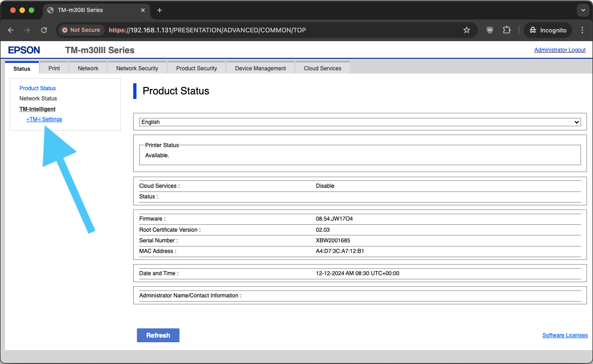Click the Administrator Logout link
The height and width of the screenshot is (364, 593).
click(560, 50)
